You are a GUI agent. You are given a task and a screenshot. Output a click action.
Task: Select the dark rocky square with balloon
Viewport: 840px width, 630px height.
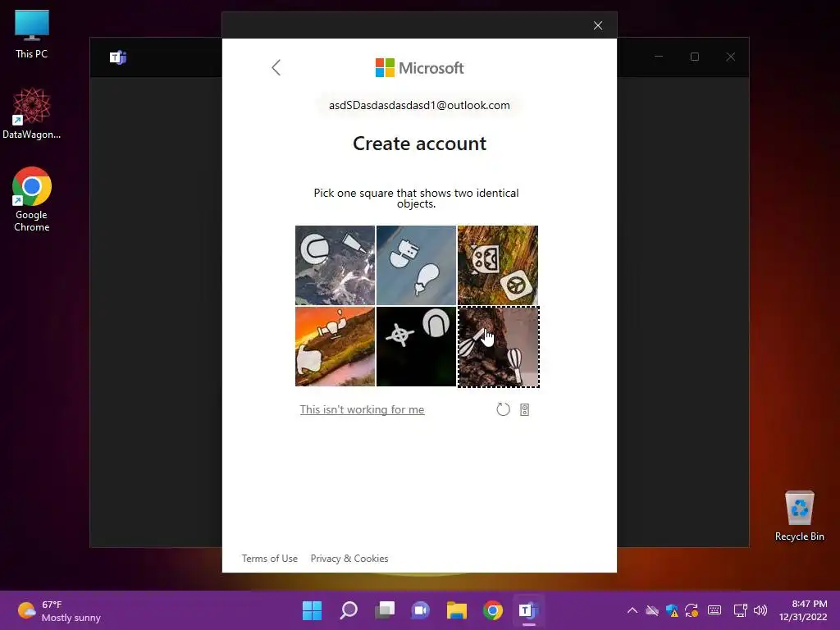pos(498,347)
